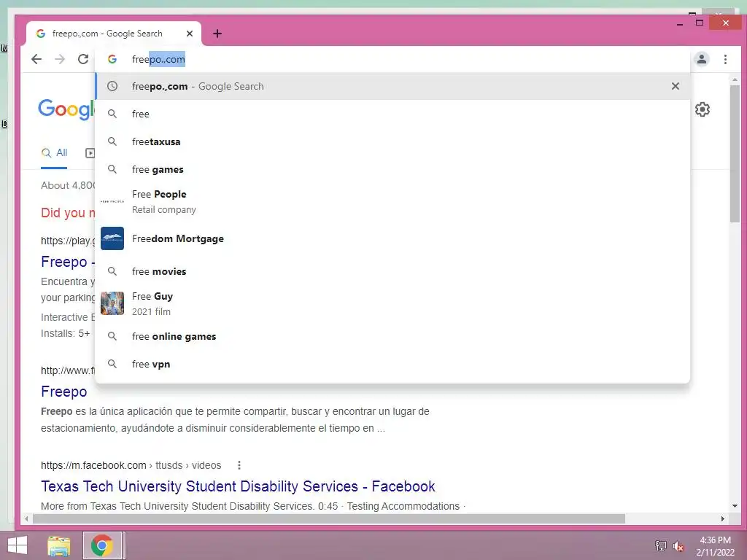747x560 pixels.
Task: Remove the freepo.,com history suggestion
Action: 675,86
